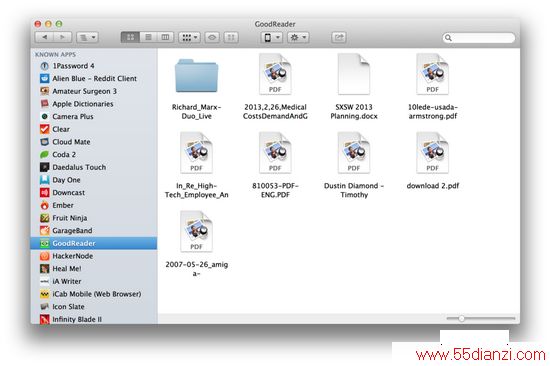Switch to column view mode
This screenshot has height=366, width=550.
point(165,37)
